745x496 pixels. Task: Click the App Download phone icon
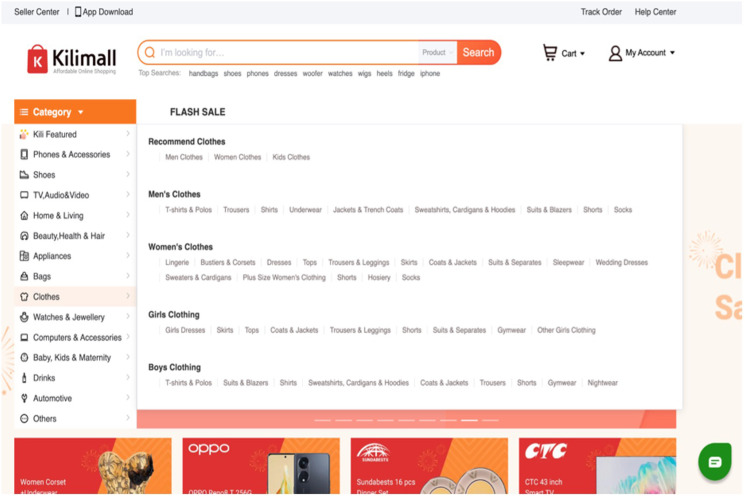[78, 12]
